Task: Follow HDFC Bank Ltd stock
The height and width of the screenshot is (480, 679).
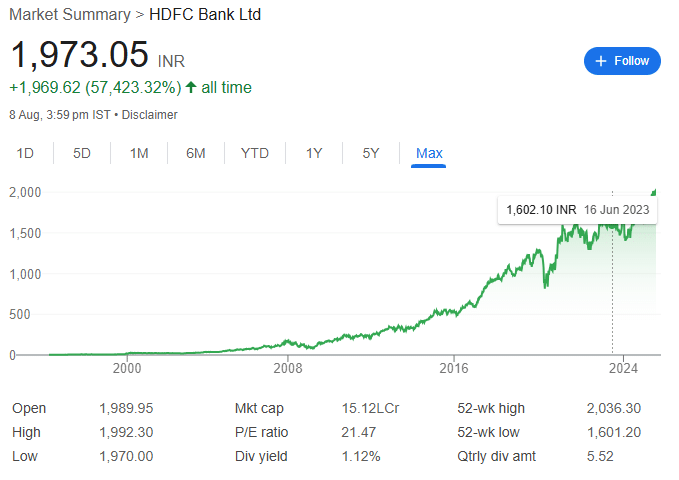Action: tap(622, 61)
